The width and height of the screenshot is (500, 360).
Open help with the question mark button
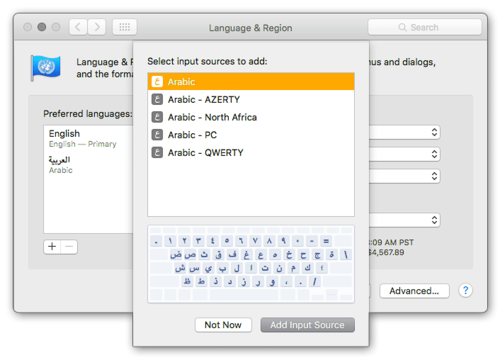pyautogui.click(x=465, y=290)
